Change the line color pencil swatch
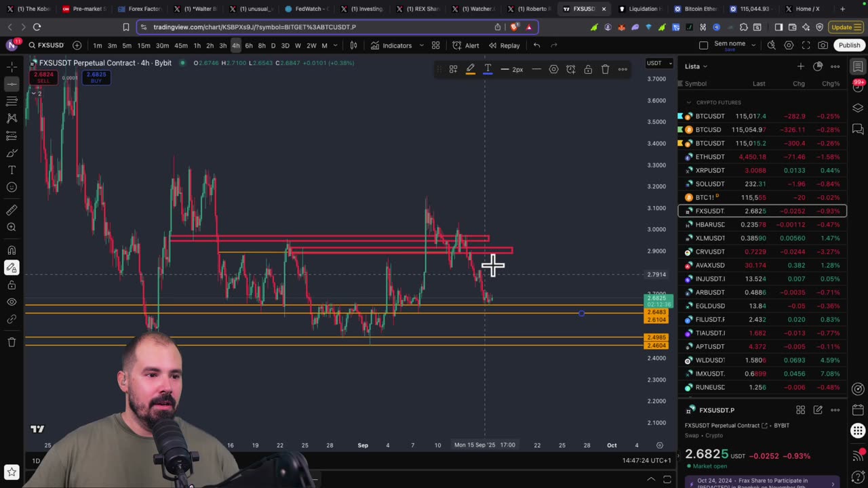868x488 pixels. (470, 69)
